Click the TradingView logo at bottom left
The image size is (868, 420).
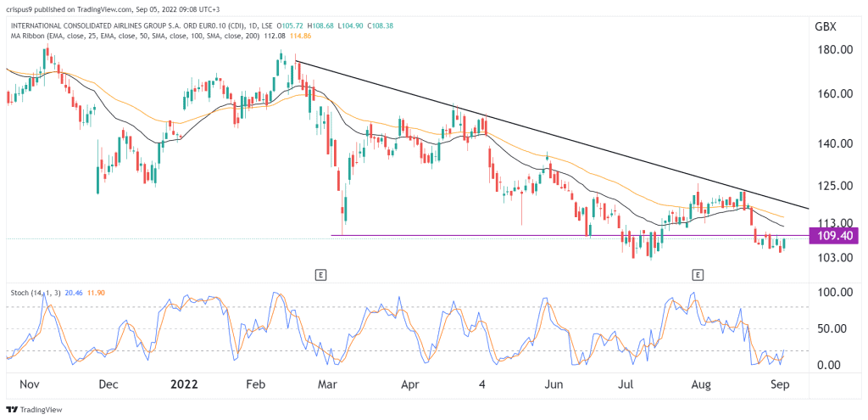pyautogui.click(x=34, y=410)
